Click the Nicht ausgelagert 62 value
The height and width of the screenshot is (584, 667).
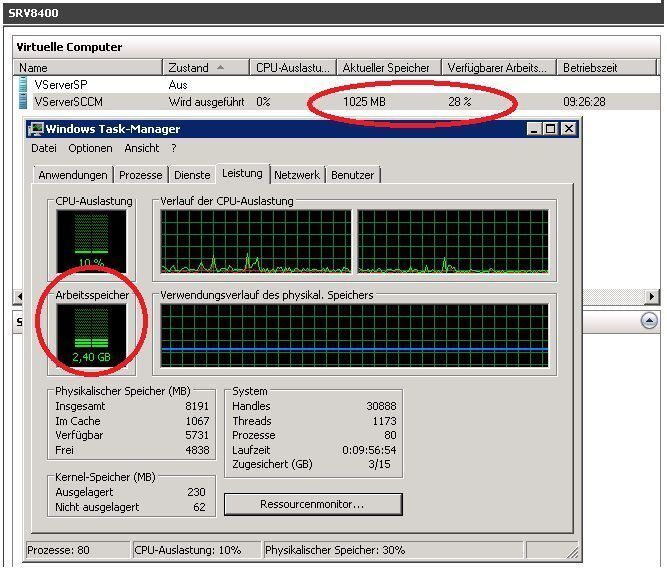pyautogui.click(x=199, y=507)
